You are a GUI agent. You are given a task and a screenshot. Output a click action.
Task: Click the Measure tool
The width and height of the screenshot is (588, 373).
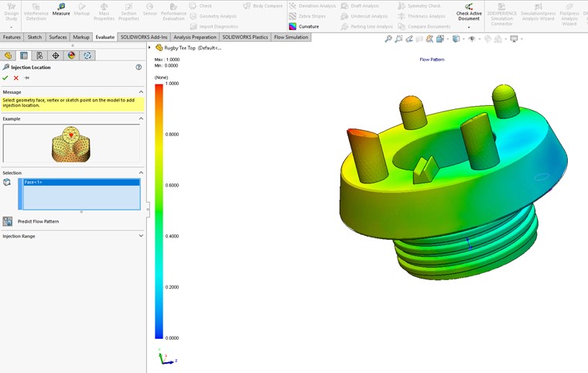[61, 9]
